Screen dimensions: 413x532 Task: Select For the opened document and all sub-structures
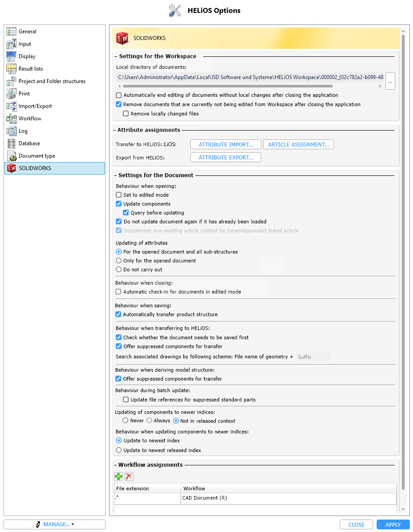pos(118,252)
